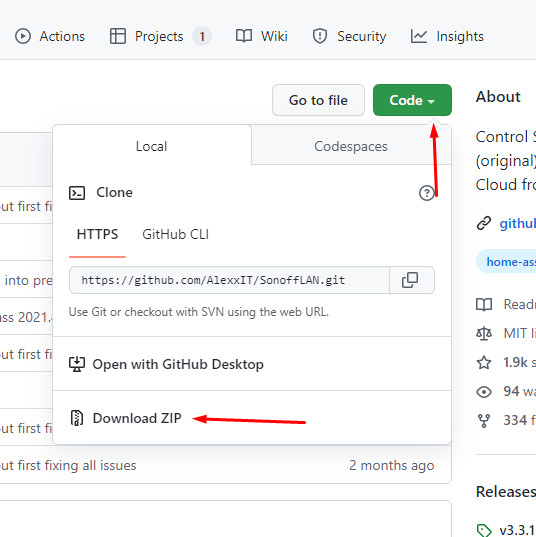Click the Releases heading
Screen dimensions: 536x537
(x=506, y=491)
